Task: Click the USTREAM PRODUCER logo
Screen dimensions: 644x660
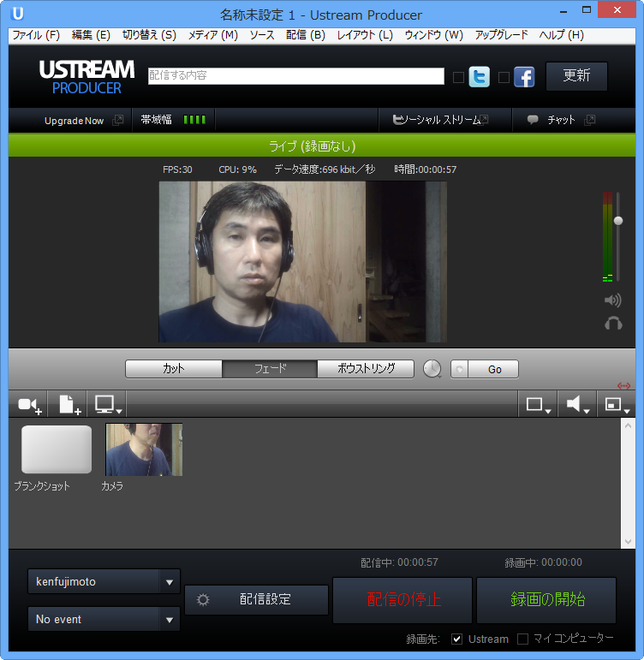Action: click(86, 77)
